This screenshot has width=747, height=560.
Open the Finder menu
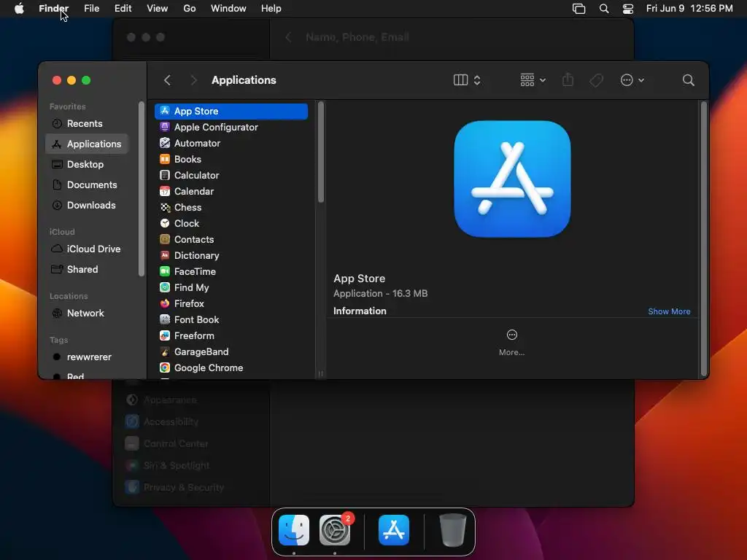tap(53, 9)
